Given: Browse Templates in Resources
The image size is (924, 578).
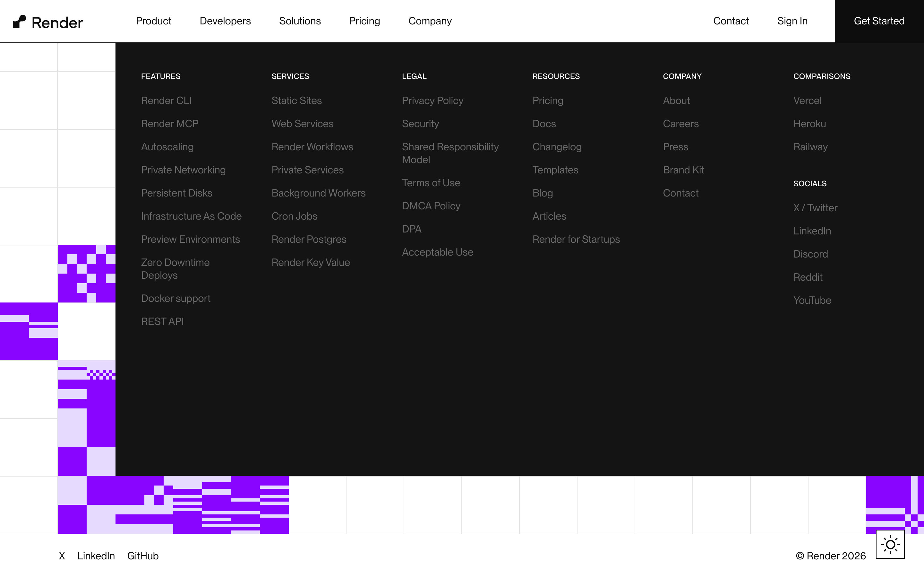Looking at the screenshot, I should pos(555,170).
